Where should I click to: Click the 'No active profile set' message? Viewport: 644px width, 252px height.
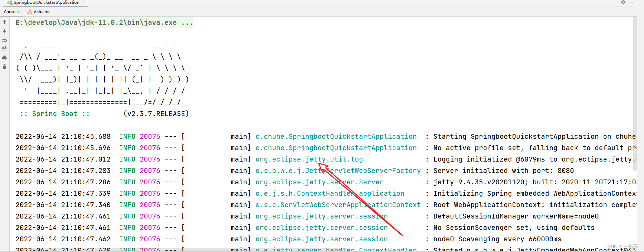pyautogui.click(x=534, y=148)
